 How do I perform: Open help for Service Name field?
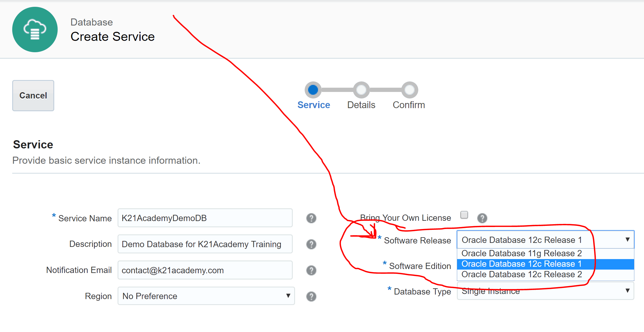311,218
